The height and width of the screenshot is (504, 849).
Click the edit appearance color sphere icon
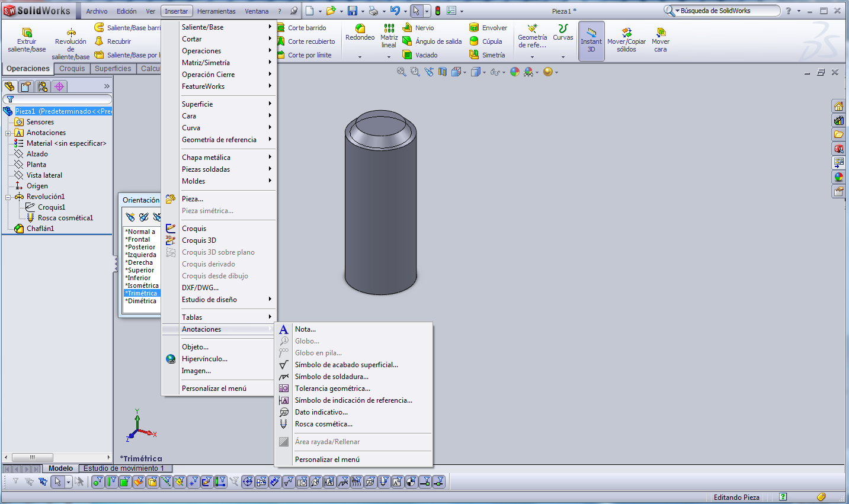click(514, 72)
